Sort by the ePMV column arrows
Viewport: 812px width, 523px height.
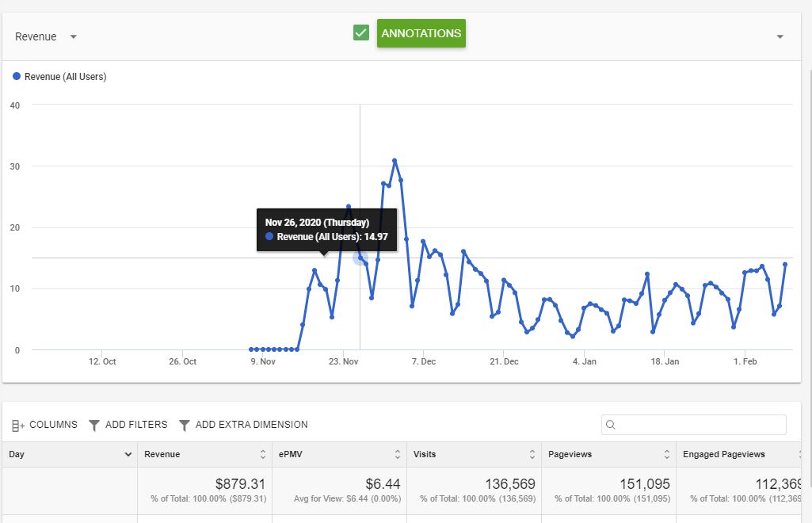click(x=397, y=454)
